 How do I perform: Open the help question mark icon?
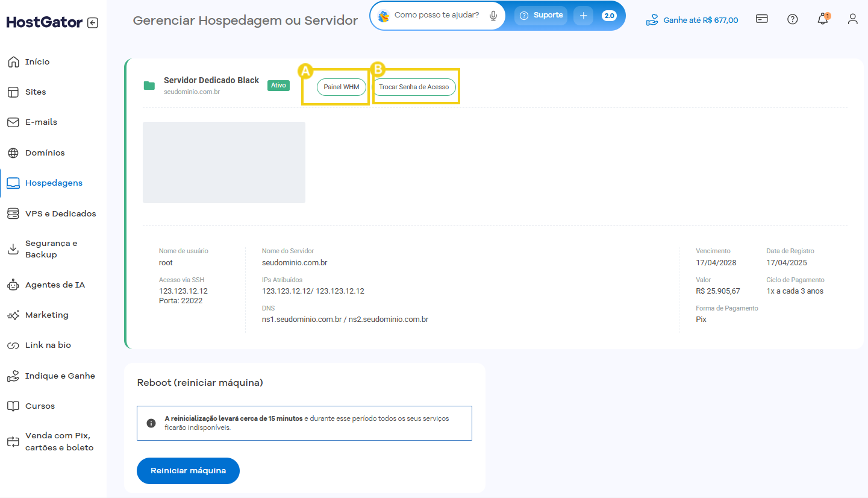pos(793,19)
